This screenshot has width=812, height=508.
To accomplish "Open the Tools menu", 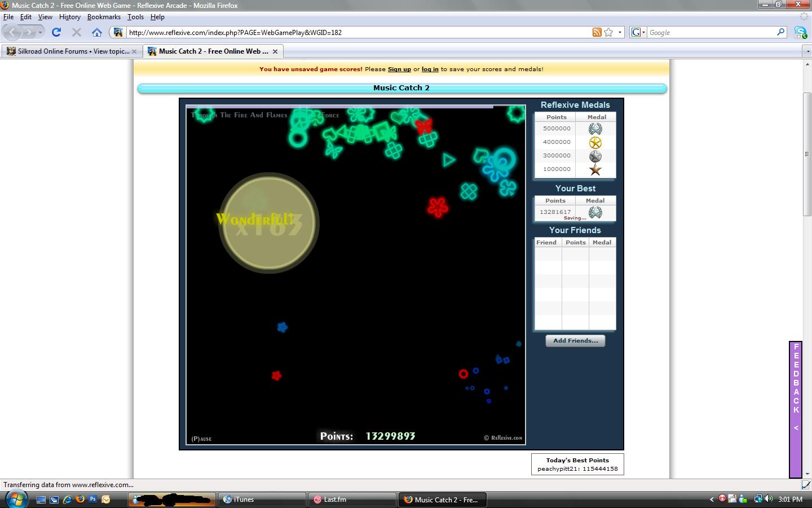I will [135, 17].
